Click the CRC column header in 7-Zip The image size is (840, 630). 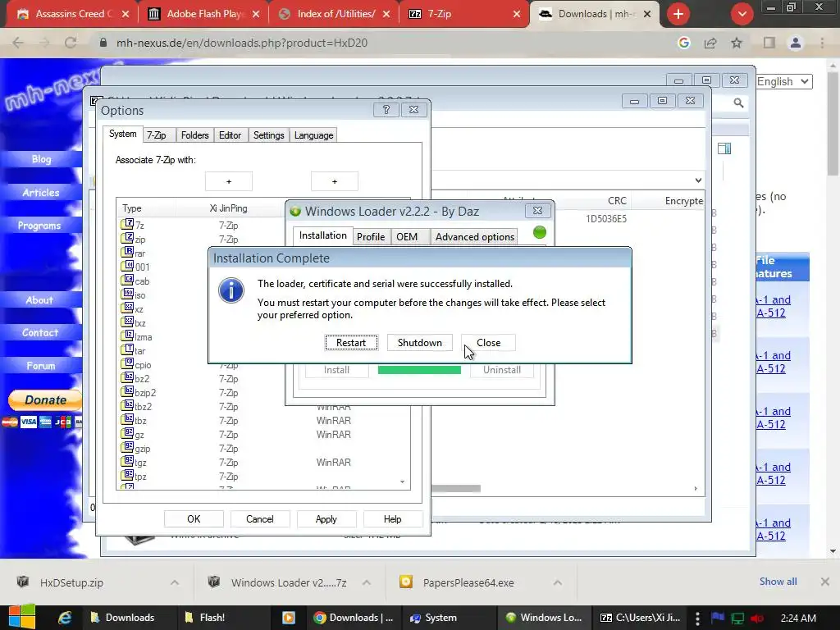pos(617,201)
